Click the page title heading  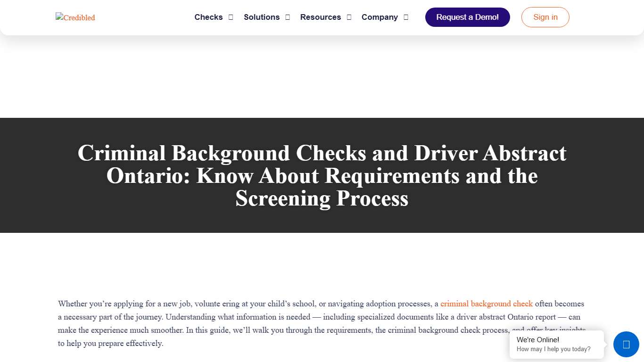322,176
